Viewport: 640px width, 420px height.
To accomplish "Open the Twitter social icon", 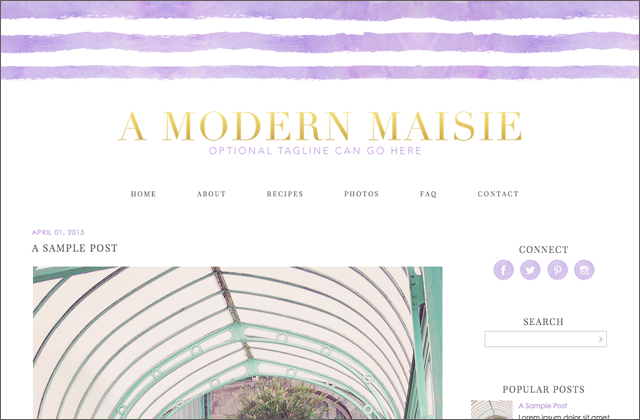I will [530, 270].
